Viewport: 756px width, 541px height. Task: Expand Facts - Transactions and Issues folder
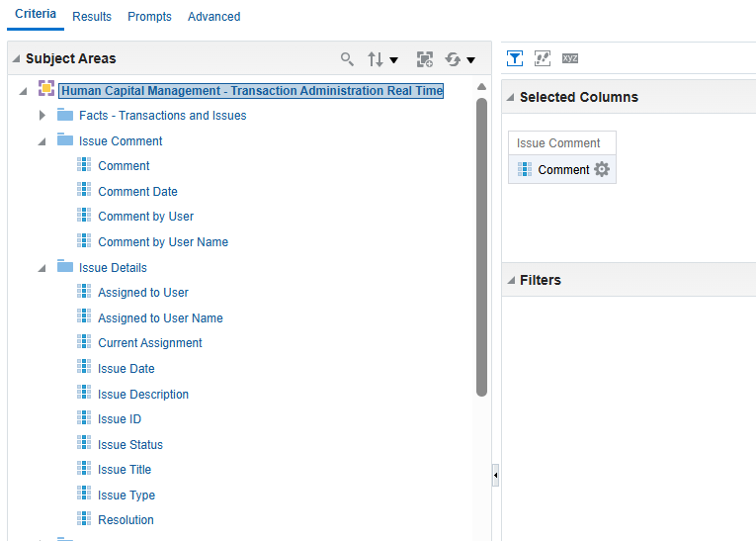coord(42,116)
